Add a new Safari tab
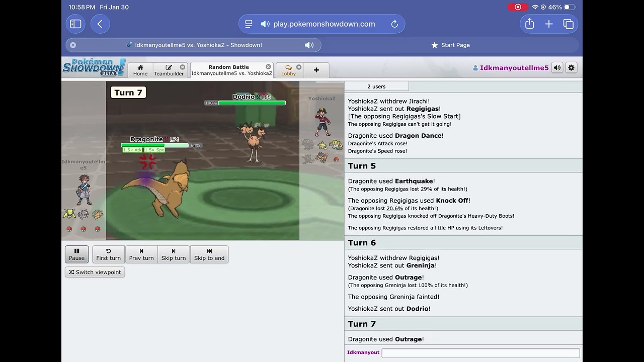The height and width of the screenshot is (362, 644). click(x=549, y=24)
